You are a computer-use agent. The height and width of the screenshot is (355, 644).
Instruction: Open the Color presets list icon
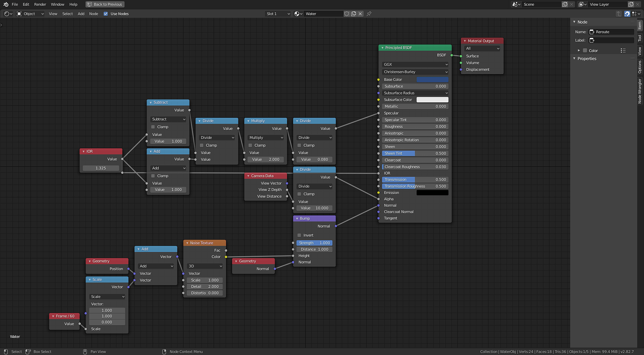(623, 50)
